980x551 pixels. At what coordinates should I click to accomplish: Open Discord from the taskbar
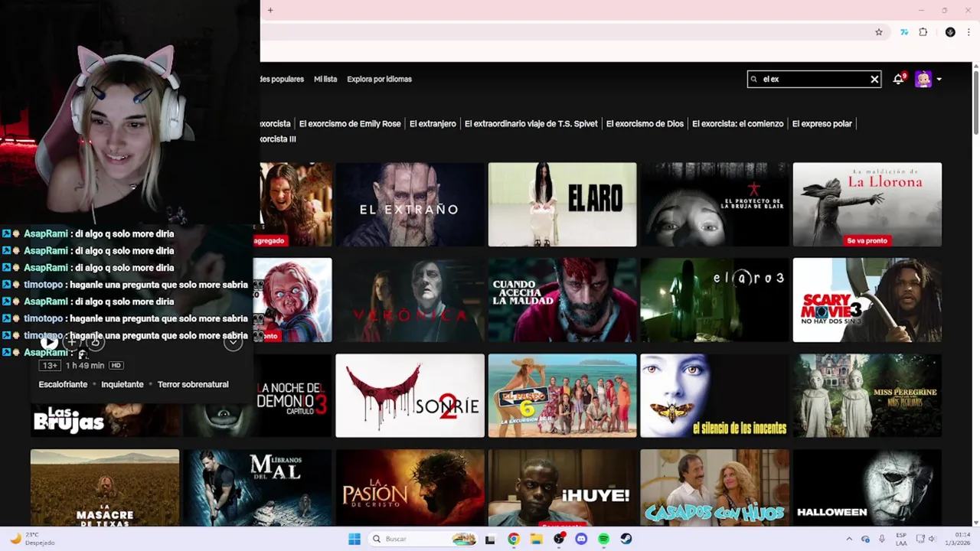pos(581,539)
